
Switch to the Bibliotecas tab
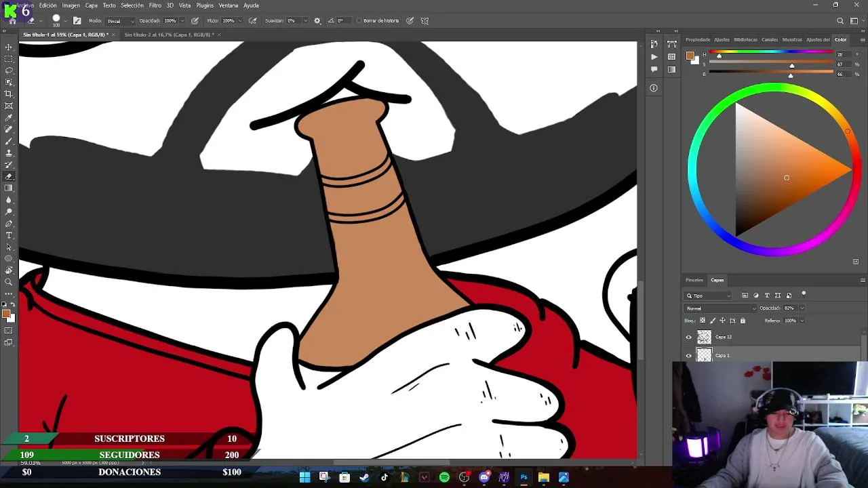point(746,39)
